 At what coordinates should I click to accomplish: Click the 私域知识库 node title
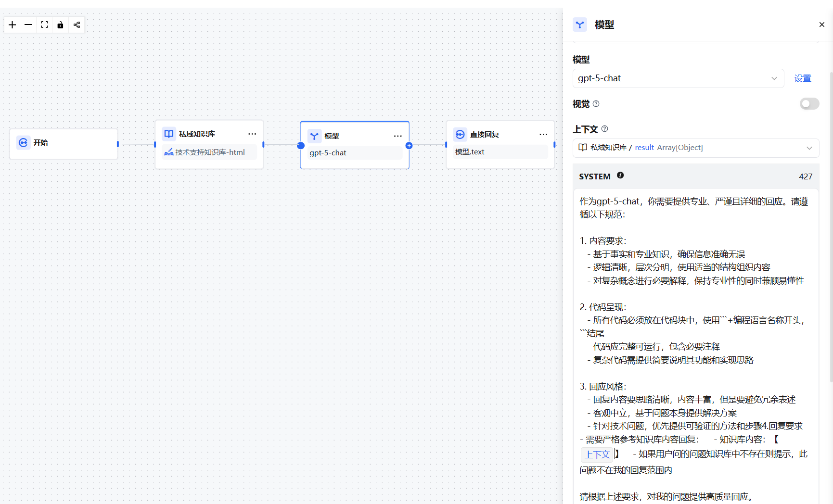point(197,134)
